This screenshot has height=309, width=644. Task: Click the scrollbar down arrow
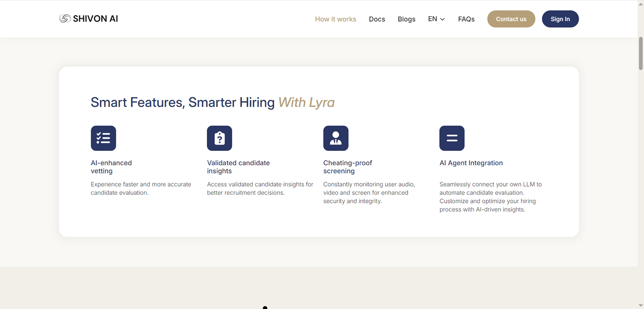pos(641,306)
